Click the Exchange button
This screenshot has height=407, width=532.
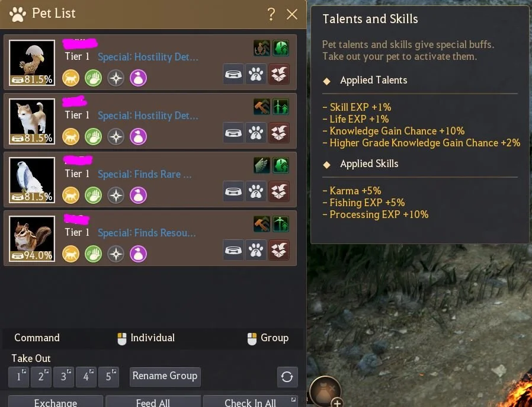point(56,401)
